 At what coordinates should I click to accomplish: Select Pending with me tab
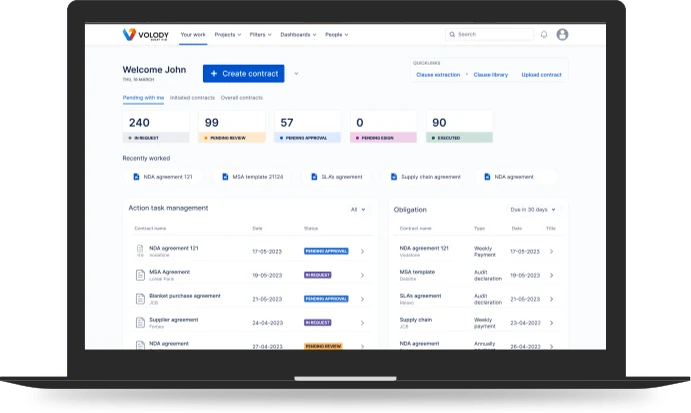(x=143, y=97)
